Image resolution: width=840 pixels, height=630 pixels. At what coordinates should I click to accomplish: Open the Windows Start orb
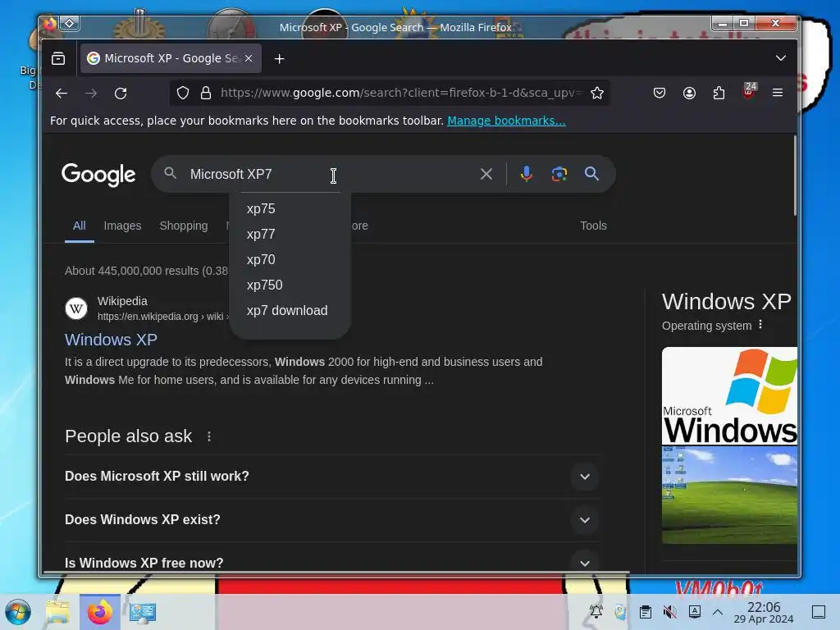coord(18,612)
